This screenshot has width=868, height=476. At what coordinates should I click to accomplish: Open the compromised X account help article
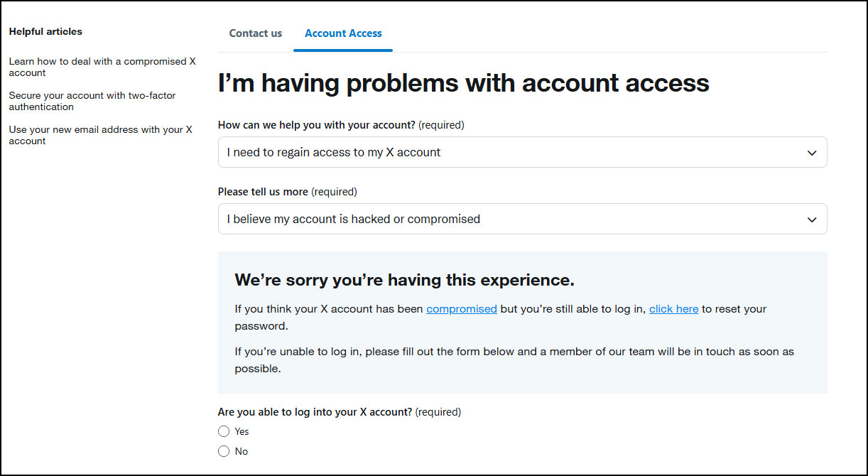pyautogui.click(x=102, y=67)
